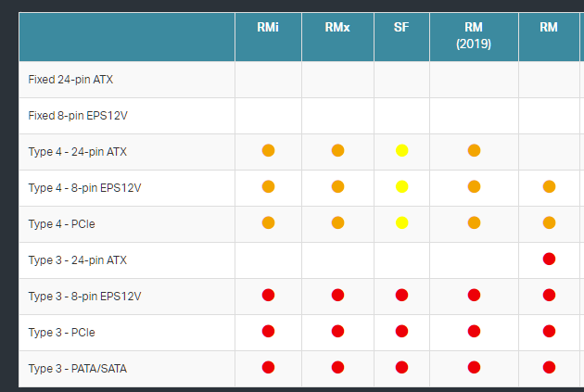Click the red dot for RM (2019) Type 3 PCIe

click(474, 332)
